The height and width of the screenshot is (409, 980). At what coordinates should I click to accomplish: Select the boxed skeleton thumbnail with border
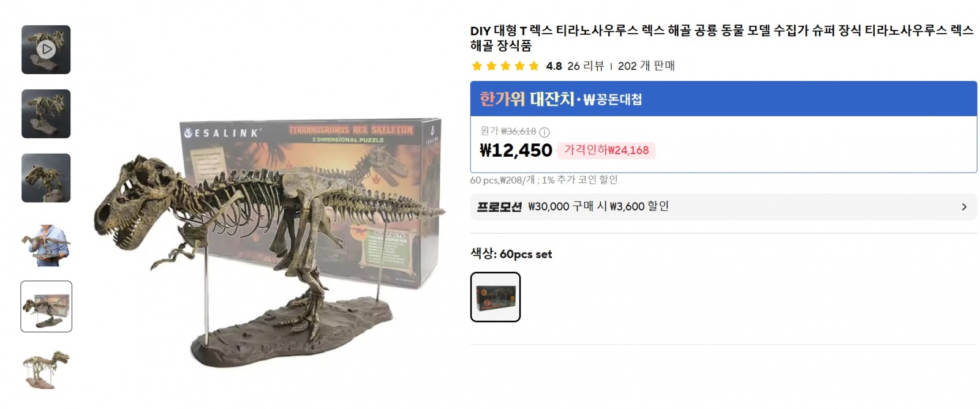pyautogui.click(x=46, y=307)
